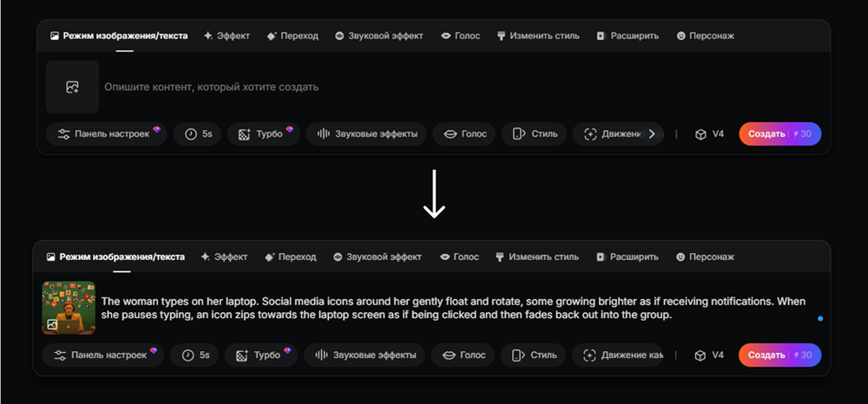Toggle Звуковые эффекты in the top panel
This screenshot has width=868, height=404.
pos(366,134)
